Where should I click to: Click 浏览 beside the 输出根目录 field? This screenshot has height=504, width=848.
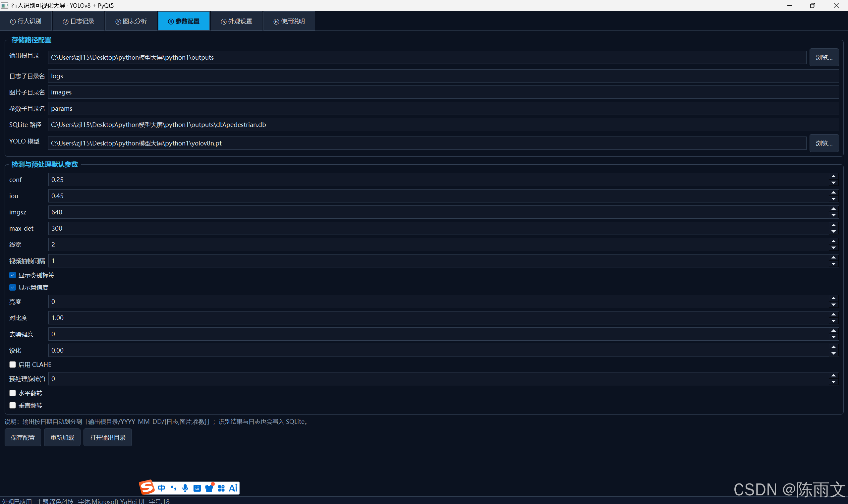[x=824, y=57]
